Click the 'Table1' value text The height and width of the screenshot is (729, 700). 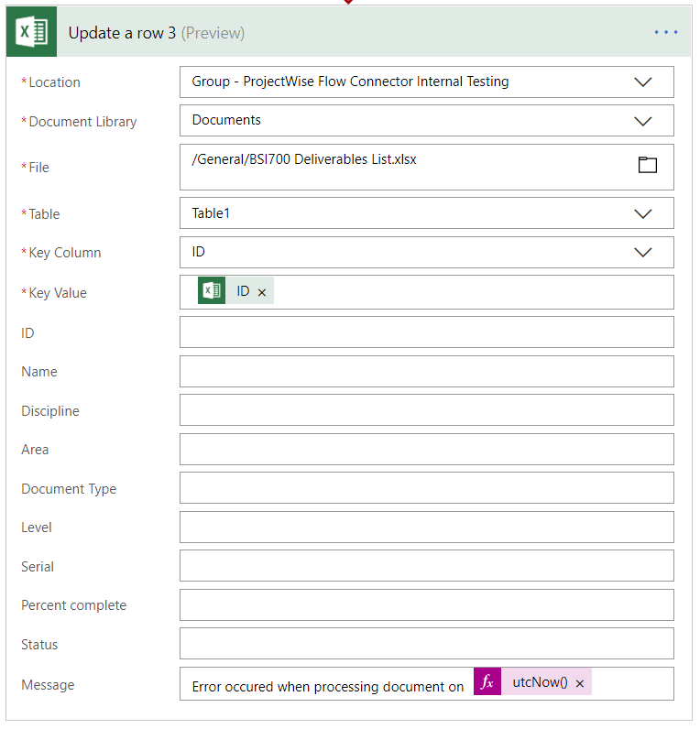211,213
